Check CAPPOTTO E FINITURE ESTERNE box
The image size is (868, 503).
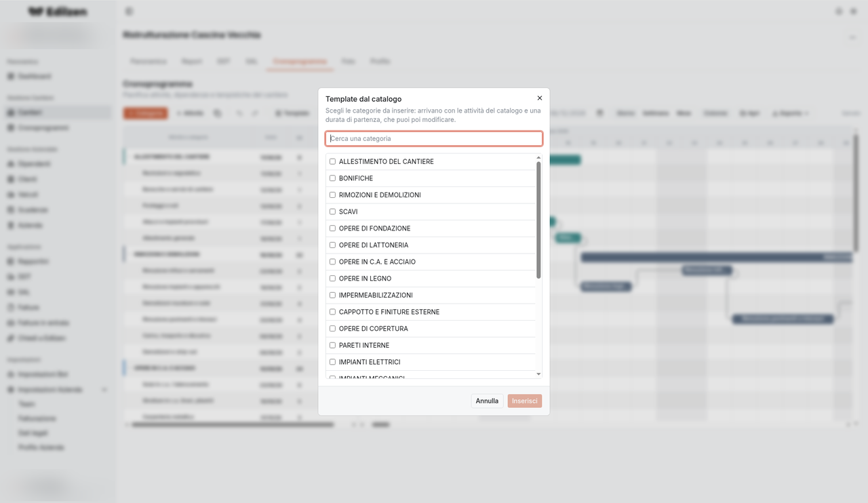point(332,312)
